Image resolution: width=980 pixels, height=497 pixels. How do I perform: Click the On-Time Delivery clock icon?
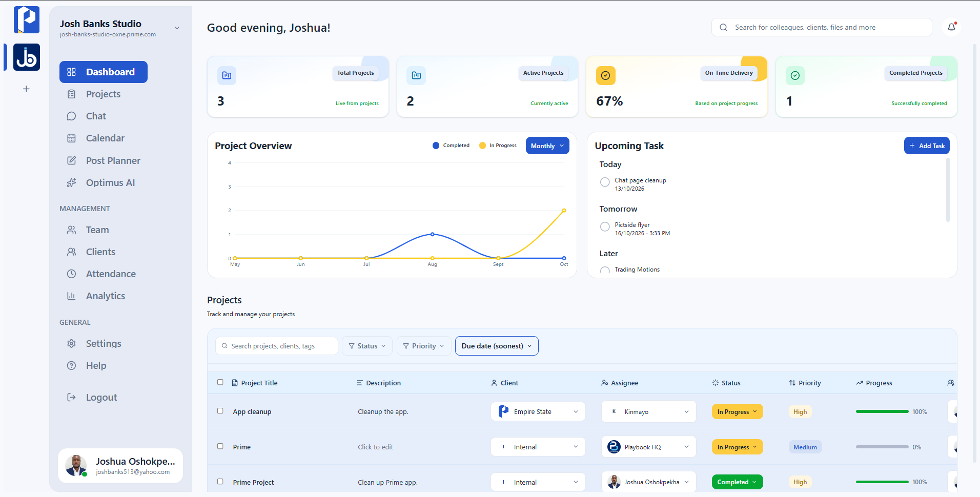tap(605, 75)
